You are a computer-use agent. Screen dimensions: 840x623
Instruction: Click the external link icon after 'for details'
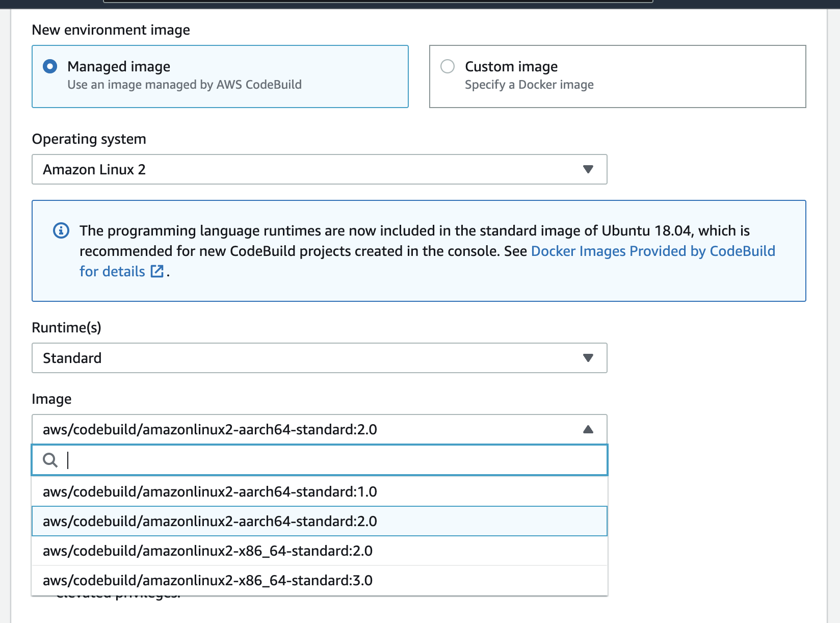(157, 271)
